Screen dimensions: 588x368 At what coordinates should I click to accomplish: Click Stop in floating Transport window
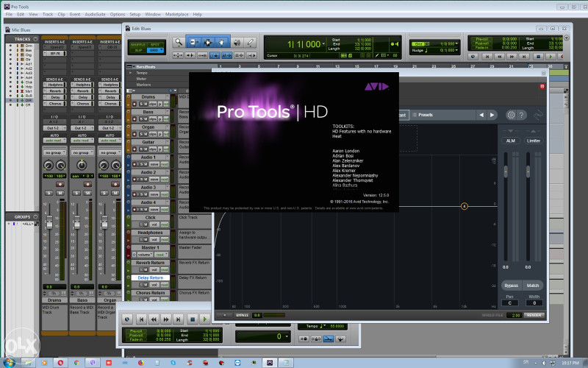[x=193, y=319]
